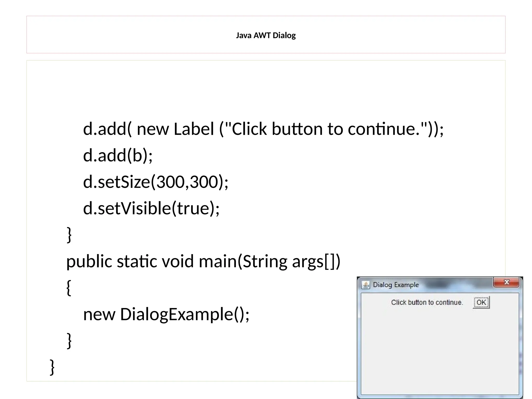Screen dimensions: 532x399
Task: Click the Java coffee cup icon in the dialog title bar
Action: click(366, 285)
